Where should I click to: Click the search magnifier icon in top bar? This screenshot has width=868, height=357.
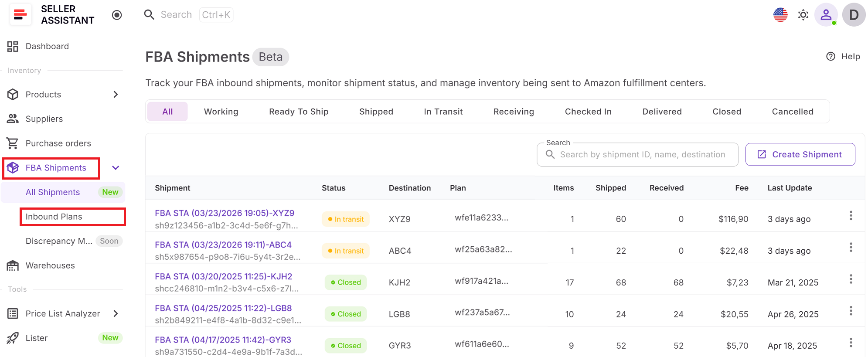(149, 15)
